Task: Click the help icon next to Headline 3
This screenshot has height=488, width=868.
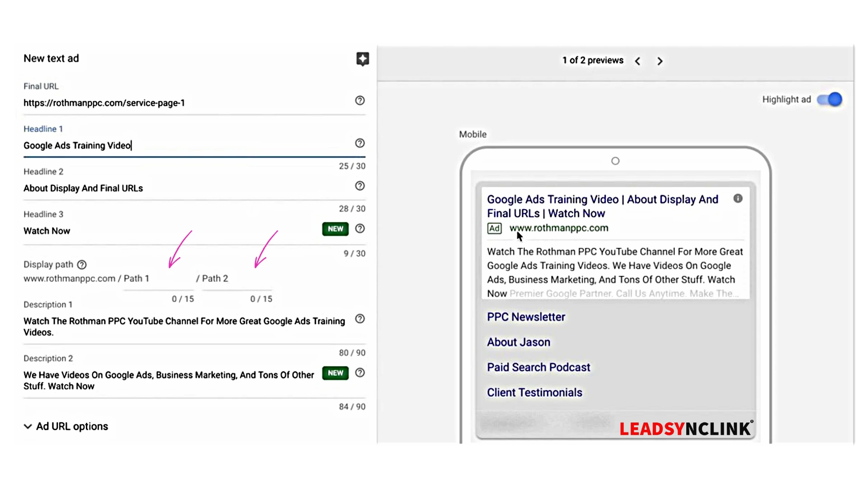Action: (x=359, y=229)
